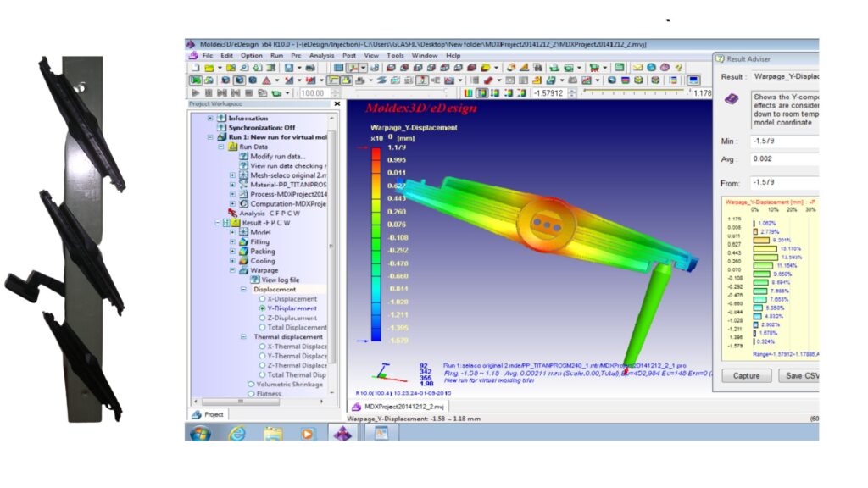Click the View log file icon under Warpage
This screenshot has width=868, height=488.
pyautogui.click(x=254, y=280)
